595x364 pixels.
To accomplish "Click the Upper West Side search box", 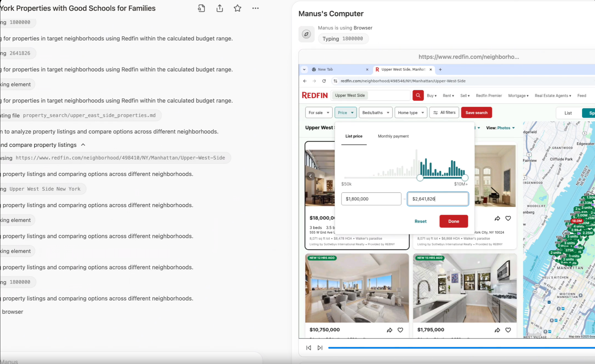I will coord(370,95).
